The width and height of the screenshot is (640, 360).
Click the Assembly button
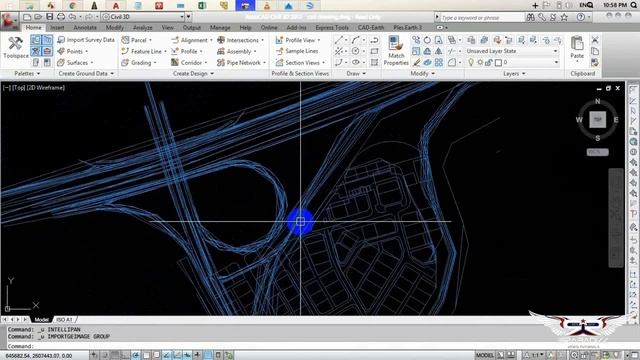click(237, 51)
